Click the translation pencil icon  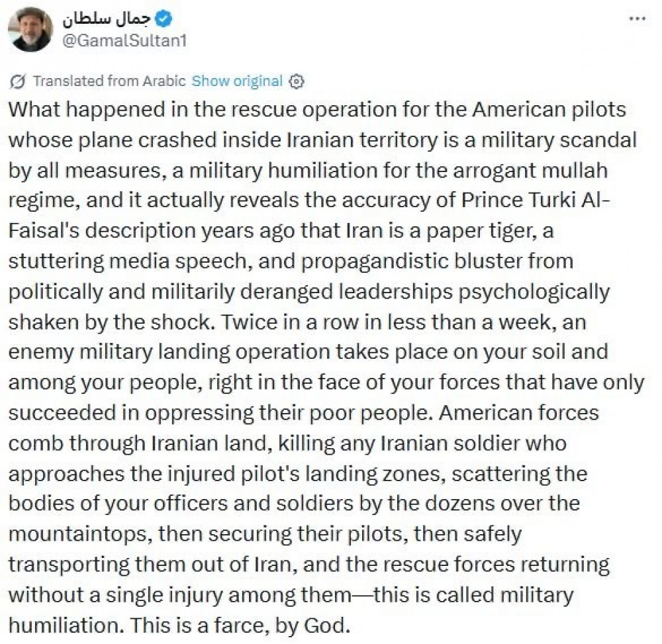pyautogui.click(x=19, y=81)
